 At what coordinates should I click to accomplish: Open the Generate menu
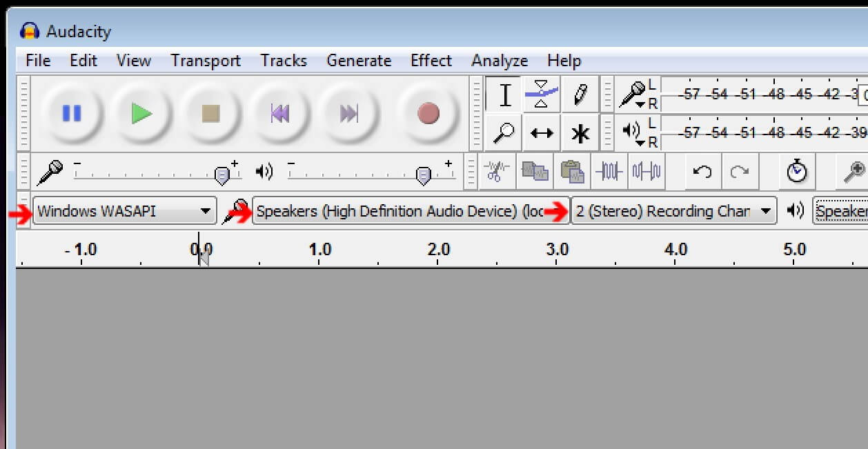pos(359,61)
